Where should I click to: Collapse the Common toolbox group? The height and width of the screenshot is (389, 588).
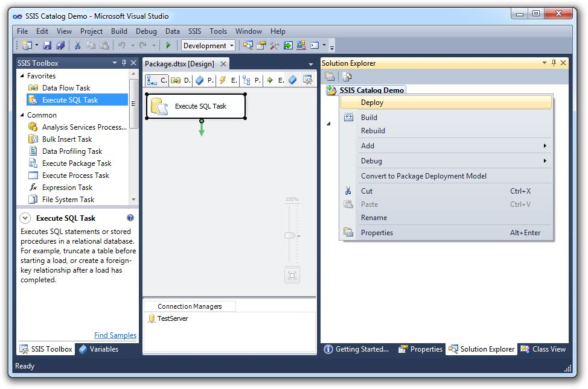pos(22,115)
